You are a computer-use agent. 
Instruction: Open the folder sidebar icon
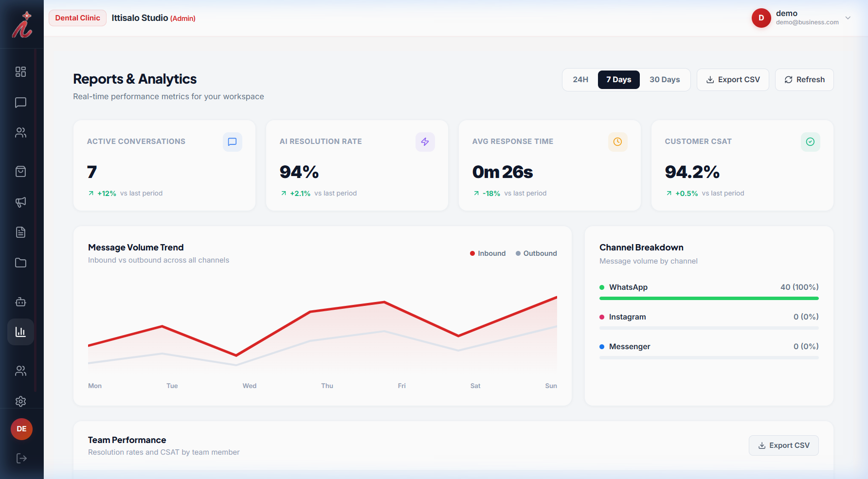(x=20, y=263)
